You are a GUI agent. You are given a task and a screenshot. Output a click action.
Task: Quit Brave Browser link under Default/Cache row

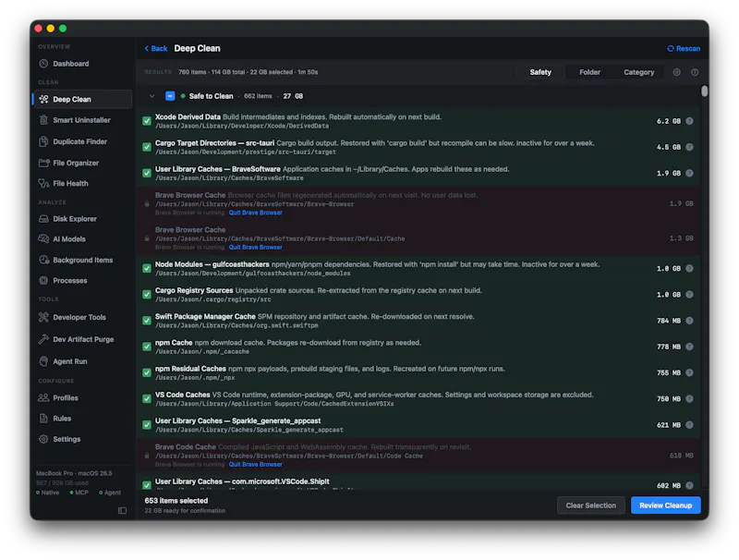click(x=256, y=247)
